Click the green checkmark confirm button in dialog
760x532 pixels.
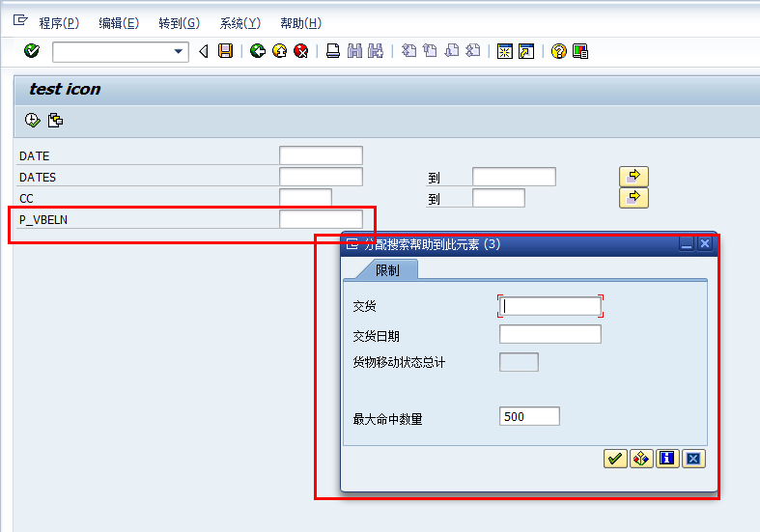click(x=615, y=459)
